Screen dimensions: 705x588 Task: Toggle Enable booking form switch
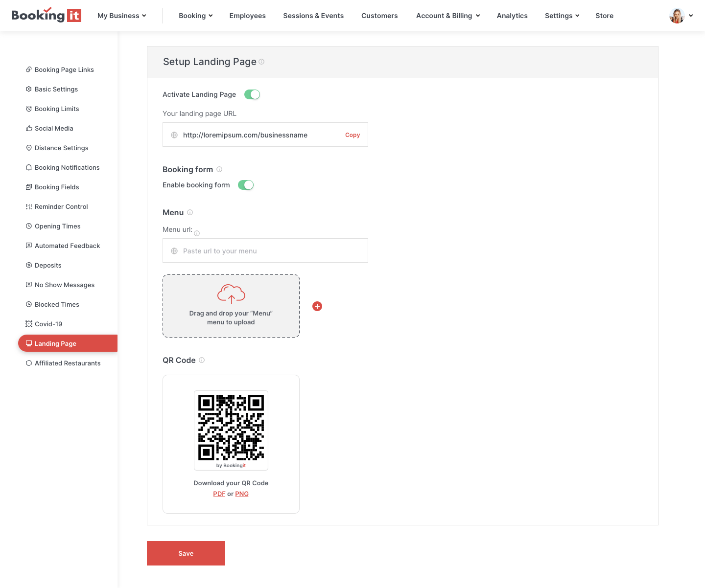click(246, 185)
